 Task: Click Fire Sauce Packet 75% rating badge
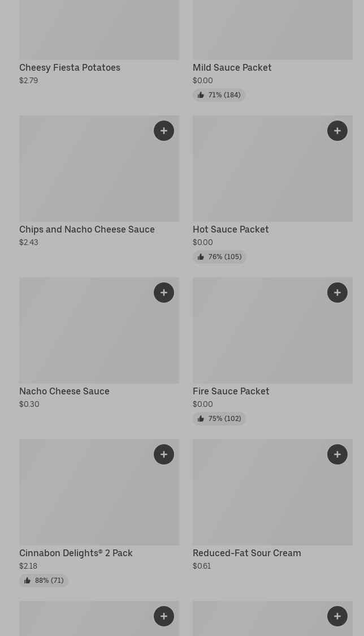click(x=219, y=419)
